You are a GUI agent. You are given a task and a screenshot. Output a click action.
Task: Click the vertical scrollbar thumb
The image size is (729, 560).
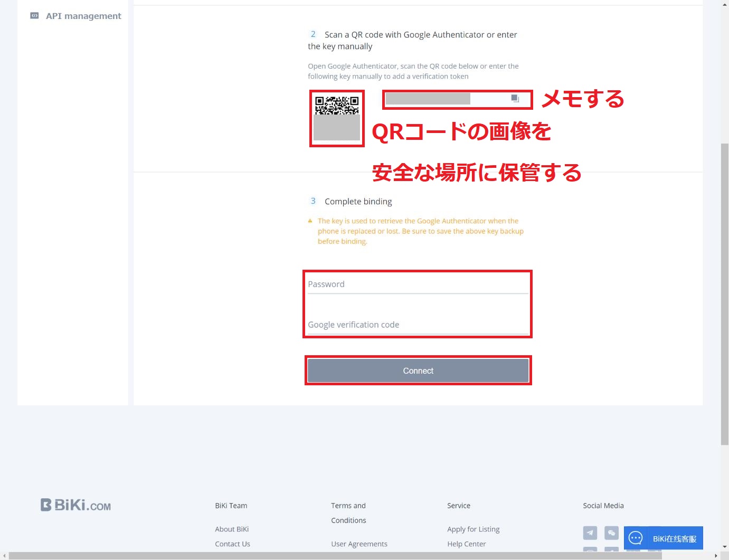pyautogui.click(x=725, y=294)
